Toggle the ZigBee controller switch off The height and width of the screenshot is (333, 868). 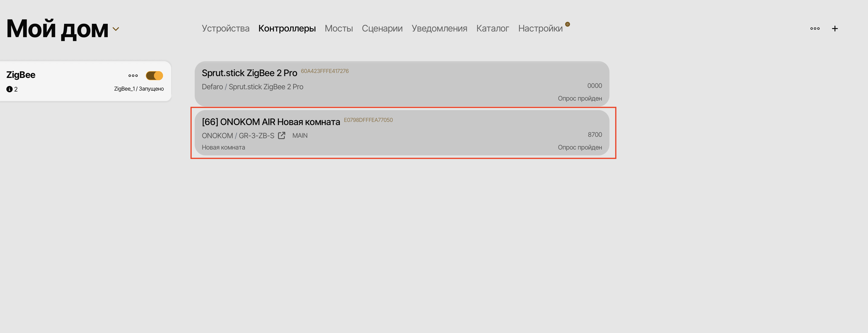(154, 75)
